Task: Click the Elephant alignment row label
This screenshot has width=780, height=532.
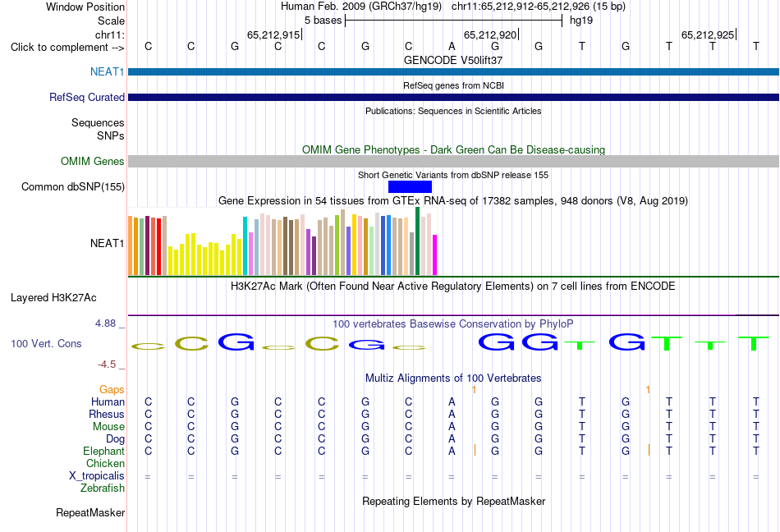Action: tap(103, 451)
